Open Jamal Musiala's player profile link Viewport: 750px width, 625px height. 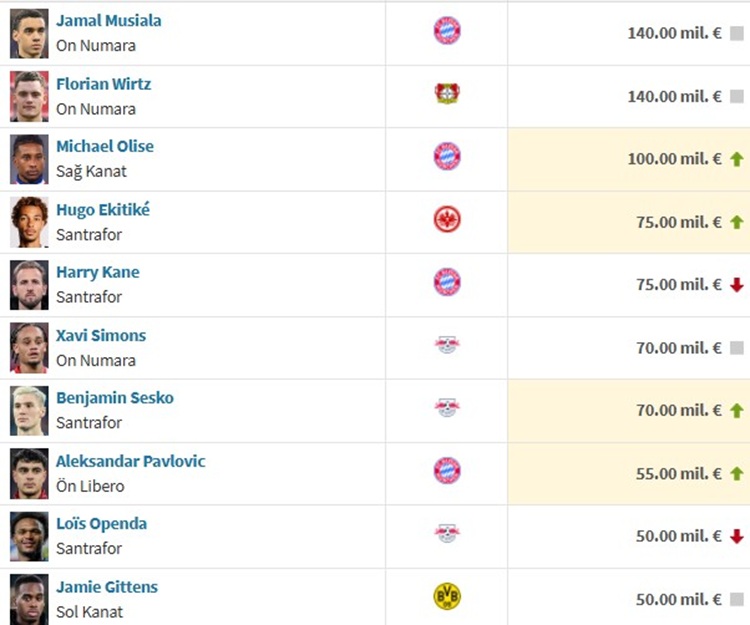pos(109,21)
